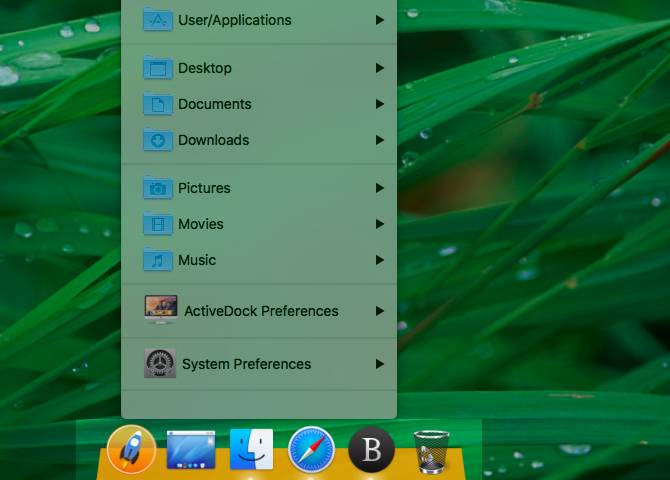Click the rocket launcher icon in dock
Viewport: 670px width, 480px height.
131,450
